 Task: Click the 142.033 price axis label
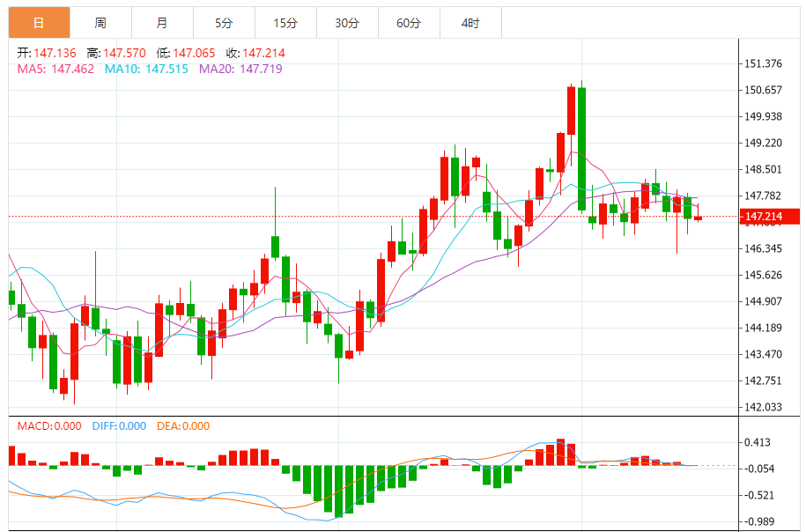click(764, 407)
